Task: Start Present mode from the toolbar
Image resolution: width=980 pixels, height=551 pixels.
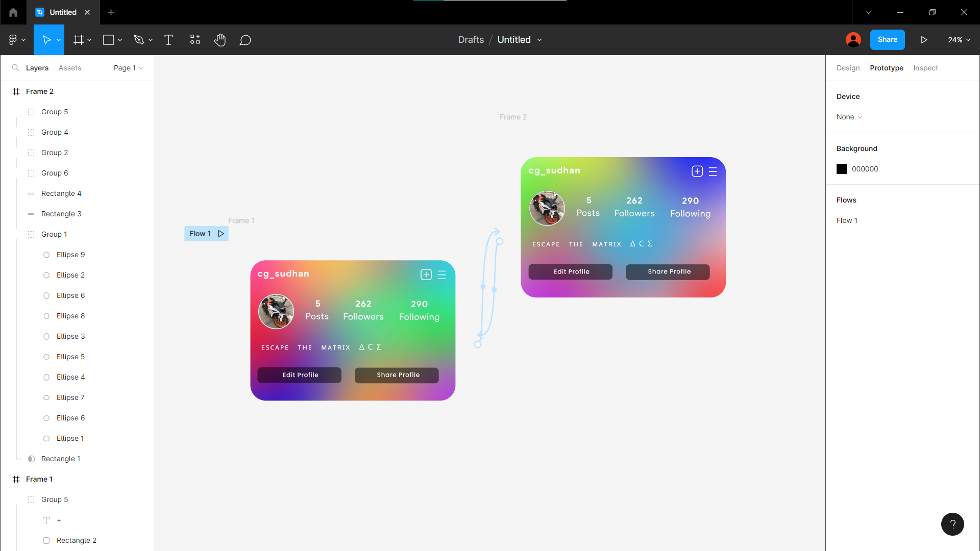Action: [924, 39]
